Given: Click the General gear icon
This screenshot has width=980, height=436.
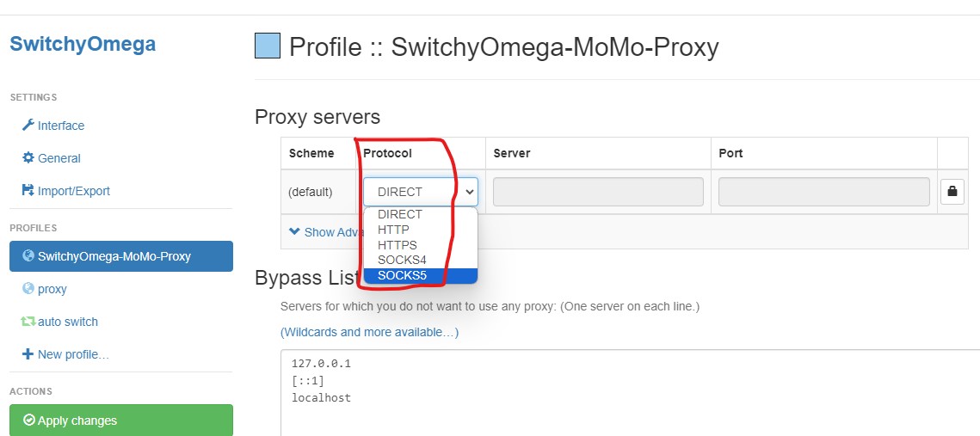Looking at the screenshot, I should pyautogui.click(x=28, y=158).
